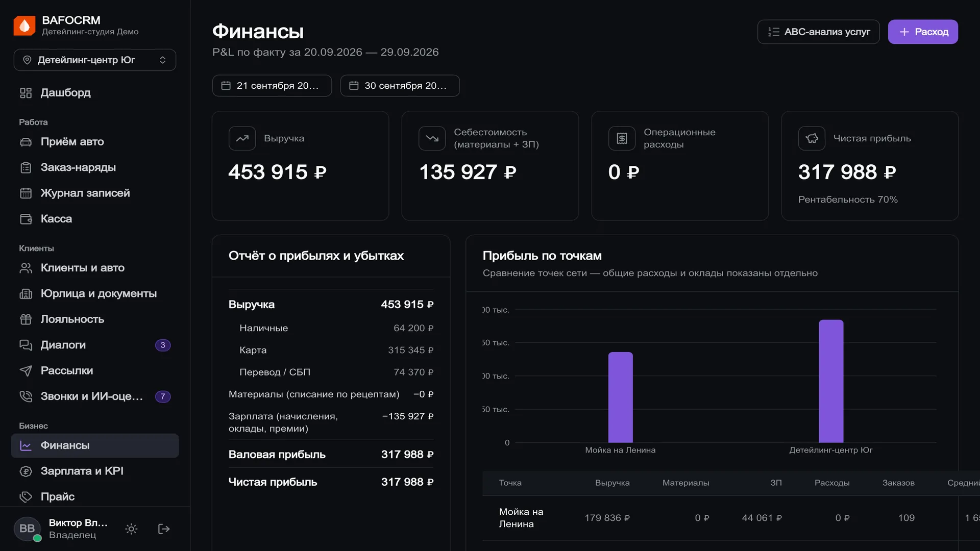Click the BAFOCRM flame logo

pyautogui.click(x=24, y=26)
